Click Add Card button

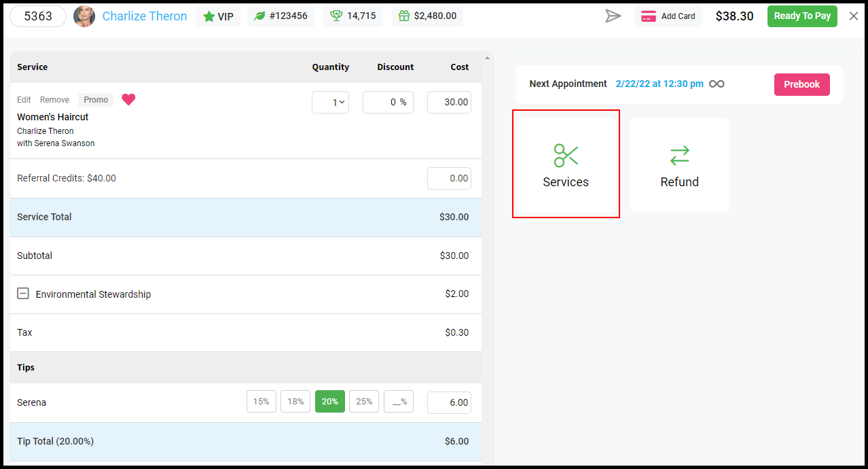click(668, 16)
